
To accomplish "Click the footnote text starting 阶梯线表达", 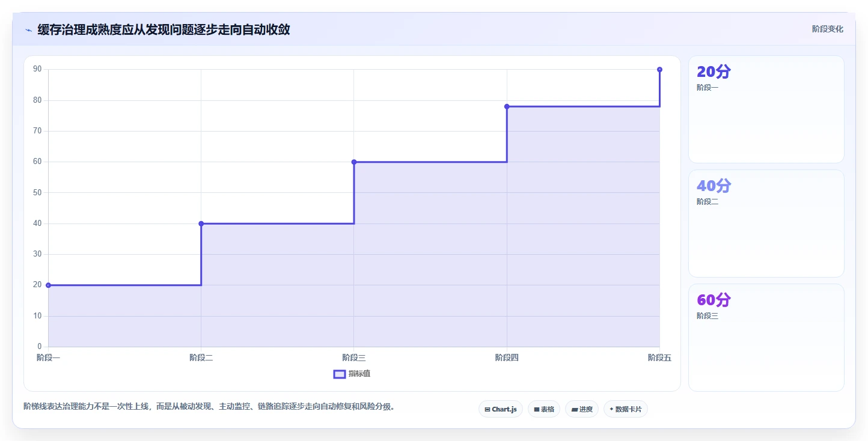I will [x=210, y=406].
